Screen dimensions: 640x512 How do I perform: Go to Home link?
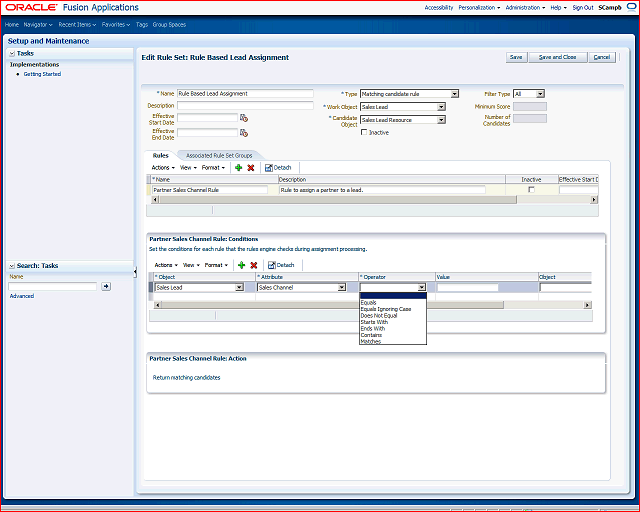tap(12, 24)
